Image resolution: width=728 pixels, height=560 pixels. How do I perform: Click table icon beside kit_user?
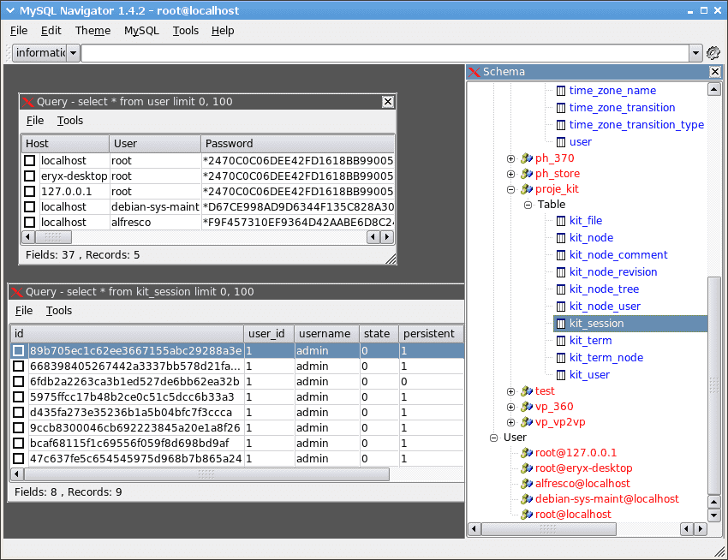coord(561,375)
